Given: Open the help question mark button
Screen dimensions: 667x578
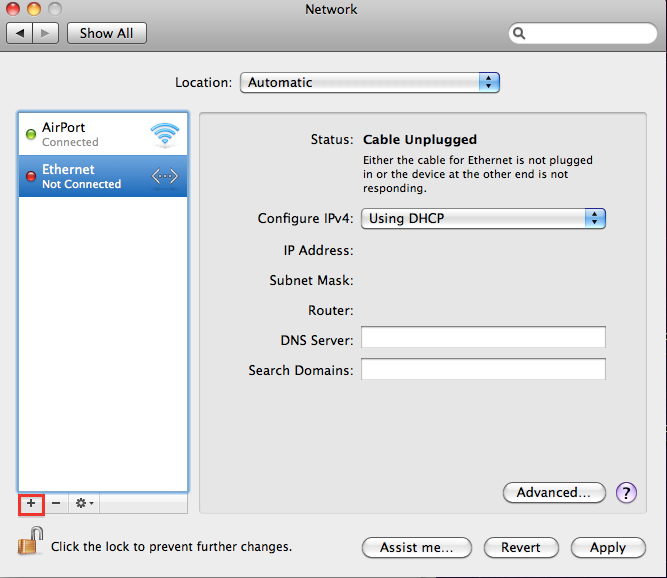Looking at the screenshot, I should [x=626, y=492].
